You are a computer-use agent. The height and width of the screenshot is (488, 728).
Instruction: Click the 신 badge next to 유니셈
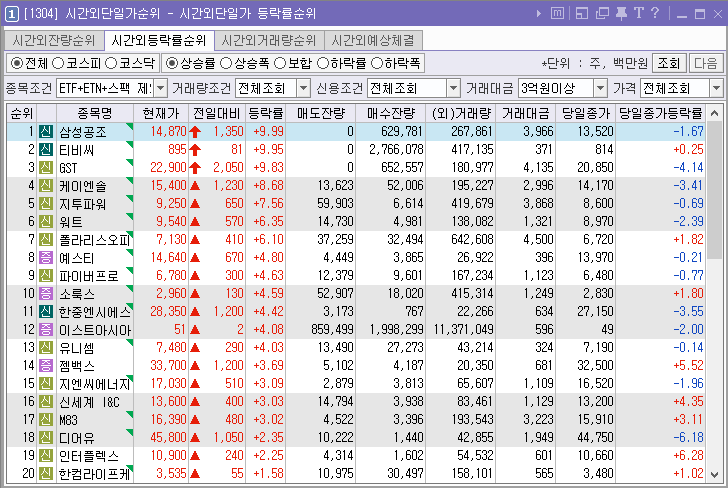coord(46,348)
